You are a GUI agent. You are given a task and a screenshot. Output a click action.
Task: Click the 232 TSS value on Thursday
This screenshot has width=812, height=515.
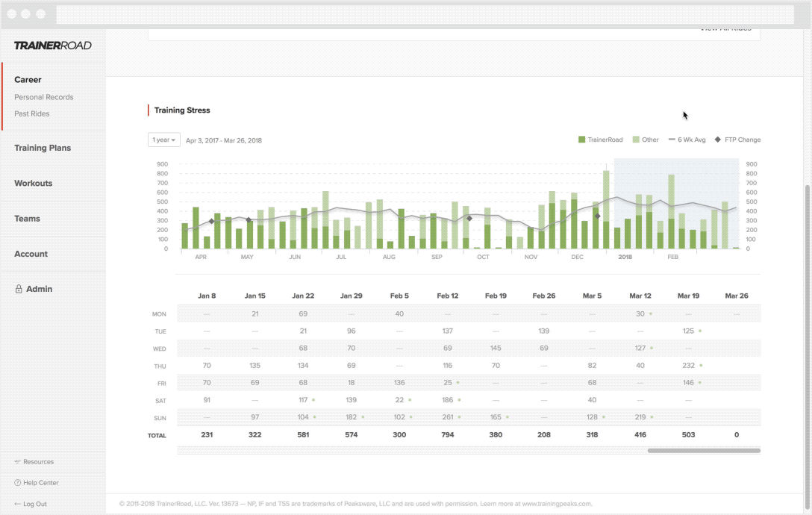click(688, 366)
